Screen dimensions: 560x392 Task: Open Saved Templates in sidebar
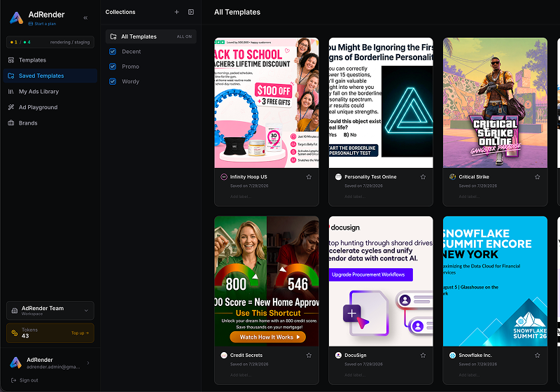click(50, 76)
